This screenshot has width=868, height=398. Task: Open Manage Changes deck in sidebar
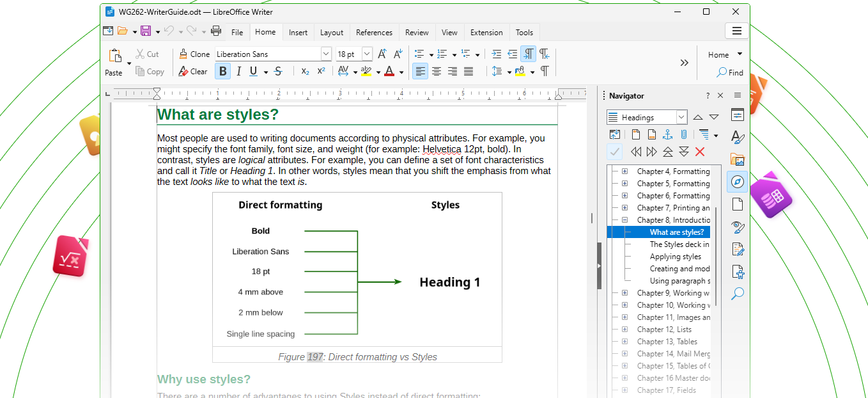click(738, 249)
